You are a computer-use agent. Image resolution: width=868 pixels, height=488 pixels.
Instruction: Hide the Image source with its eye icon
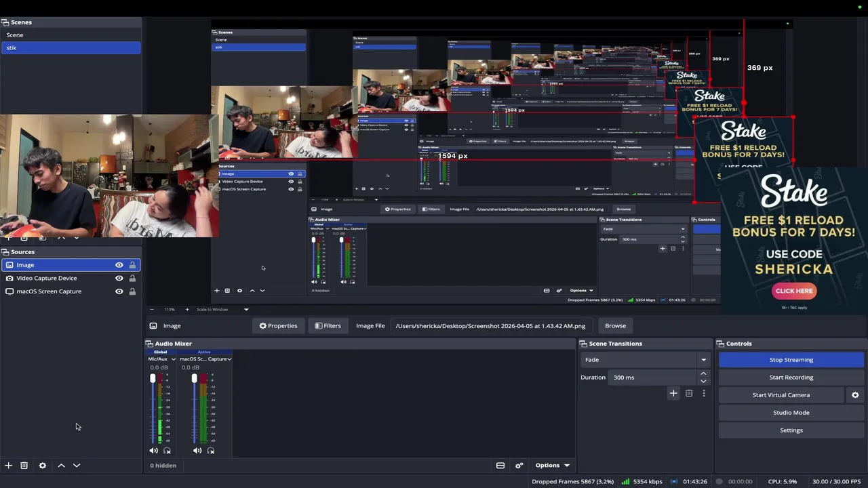point(119,265)
